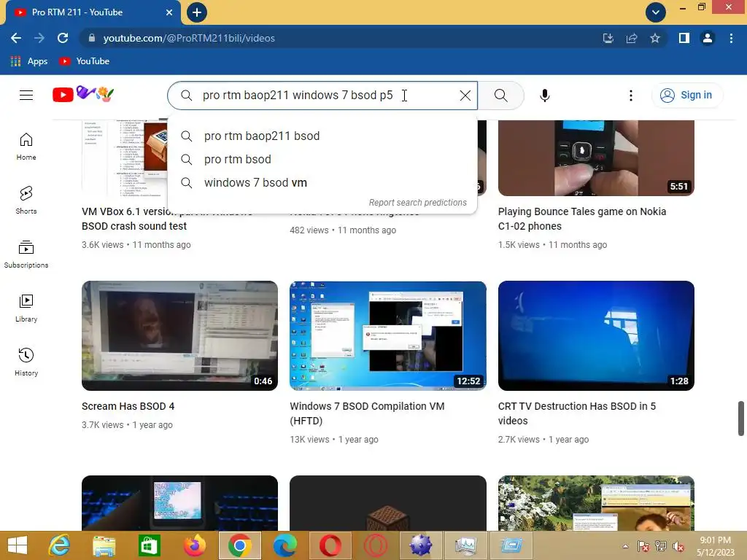The image size is (747, 560).
Task: Launch Internet Explorer from taskbar
Action: coord(59,545)
